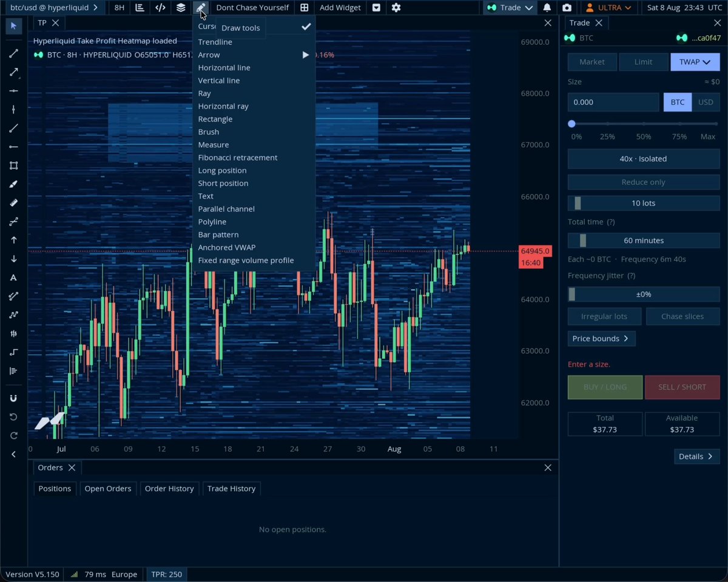Click the 40x · Isolated leverage button
This screenshot has width=728, height=582.
644,159
